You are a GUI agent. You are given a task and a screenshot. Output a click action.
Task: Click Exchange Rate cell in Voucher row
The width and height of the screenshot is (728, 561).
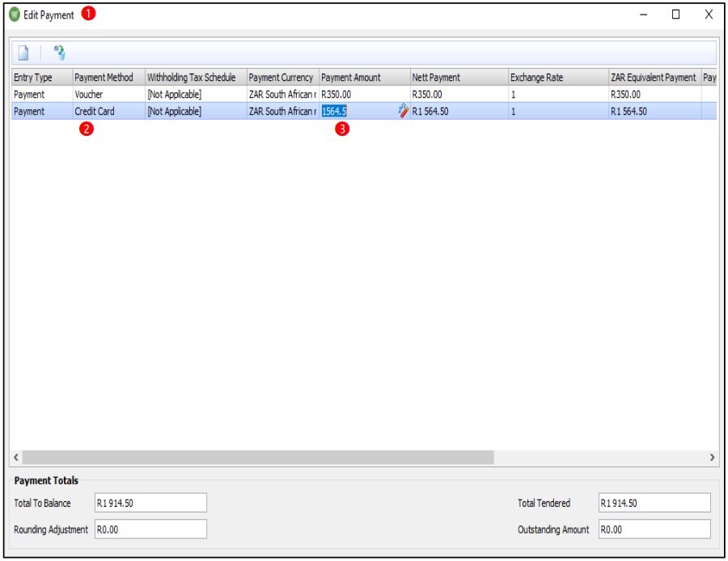[558, 95]
